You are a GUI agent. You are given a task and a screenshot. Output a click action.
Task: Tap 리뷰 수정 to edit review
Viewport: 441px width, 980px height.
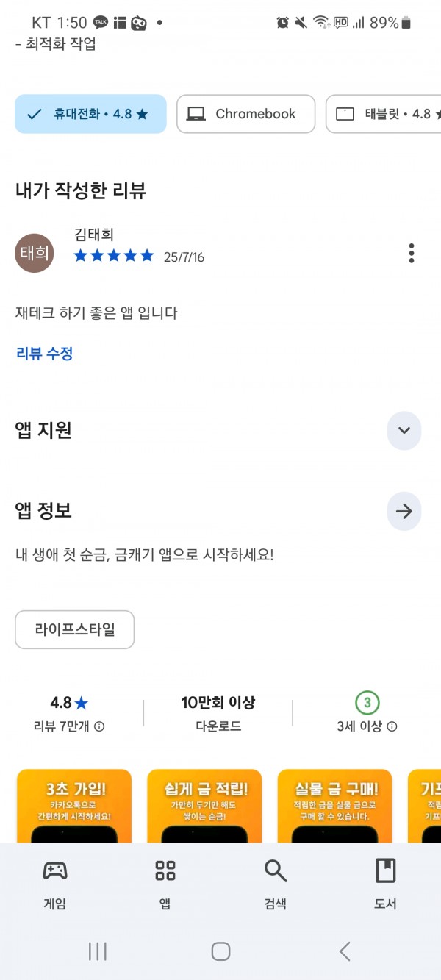pyautogui.click(x=44, y=354)
